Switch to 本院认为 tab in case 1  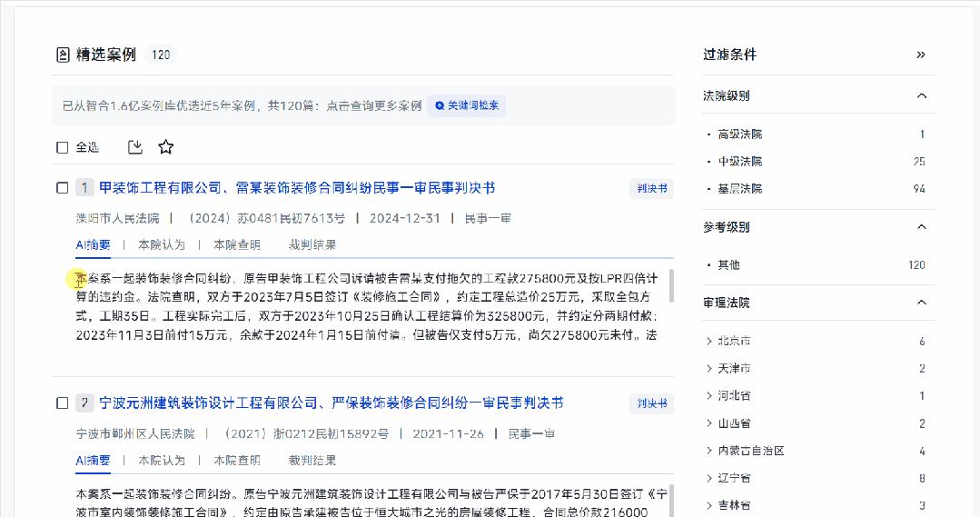coord(162,244)
